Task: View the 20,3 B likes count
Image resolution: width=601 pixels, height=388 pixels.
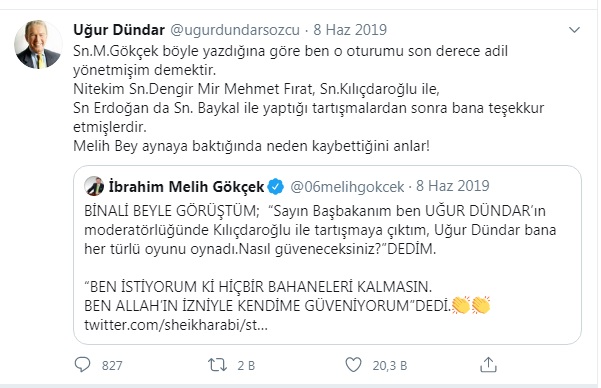Action: click(x=390, y=365)
